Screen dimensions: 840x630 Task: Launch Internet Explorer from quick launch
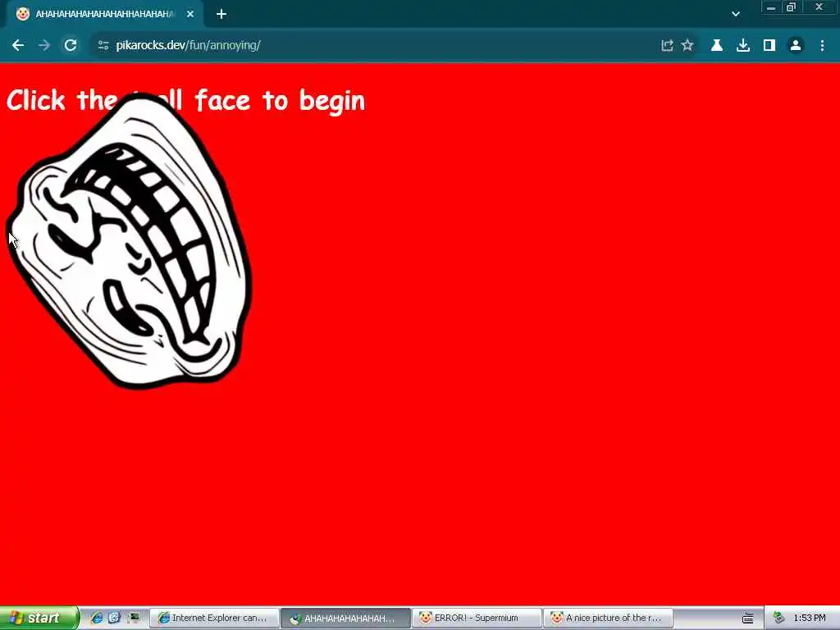click(x=97, y=619)
